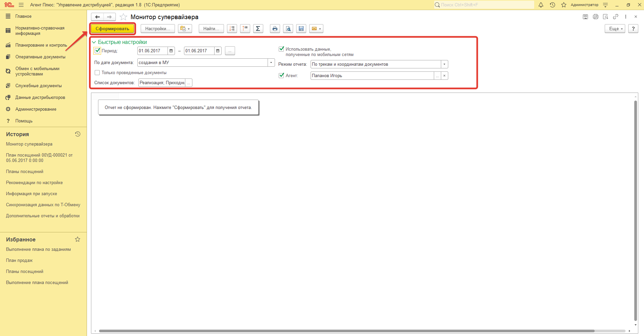Expand all groups icon in toolbar

point(232,29)
